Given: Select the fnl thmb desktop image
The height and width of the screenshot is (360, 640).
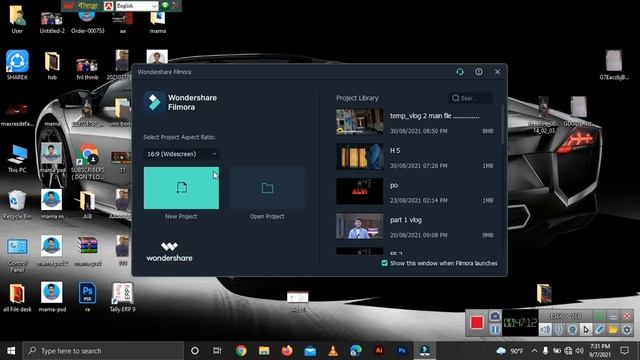Looking at the screenshot, I should pyautogui.click(x=87, y=68).
